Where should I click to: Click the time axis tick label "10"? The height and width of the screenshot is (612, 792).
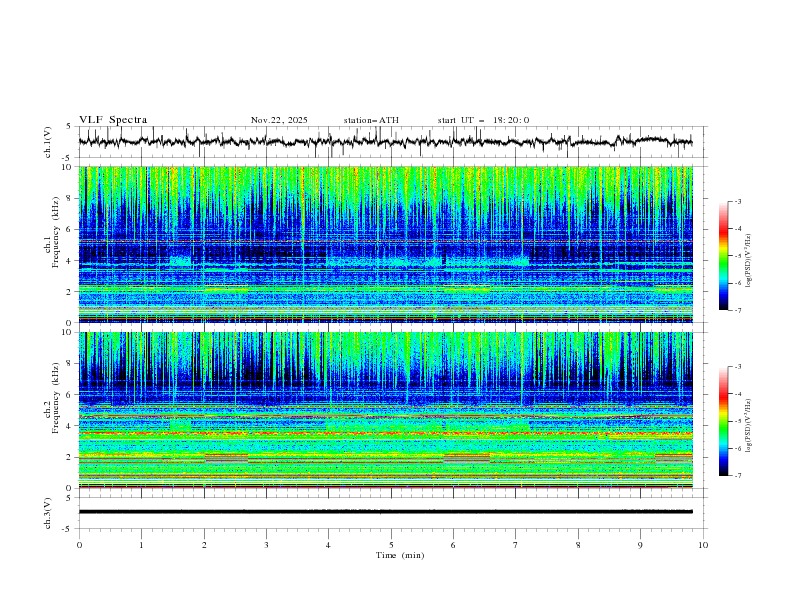(x=703, y=545)
